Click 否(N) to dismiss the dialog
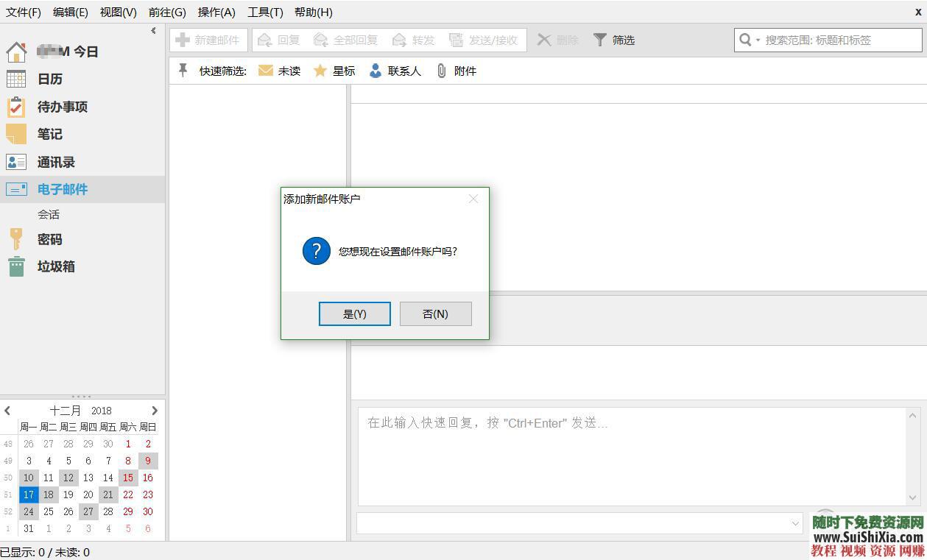Viewport: 927px width, 560px height. 435,313
